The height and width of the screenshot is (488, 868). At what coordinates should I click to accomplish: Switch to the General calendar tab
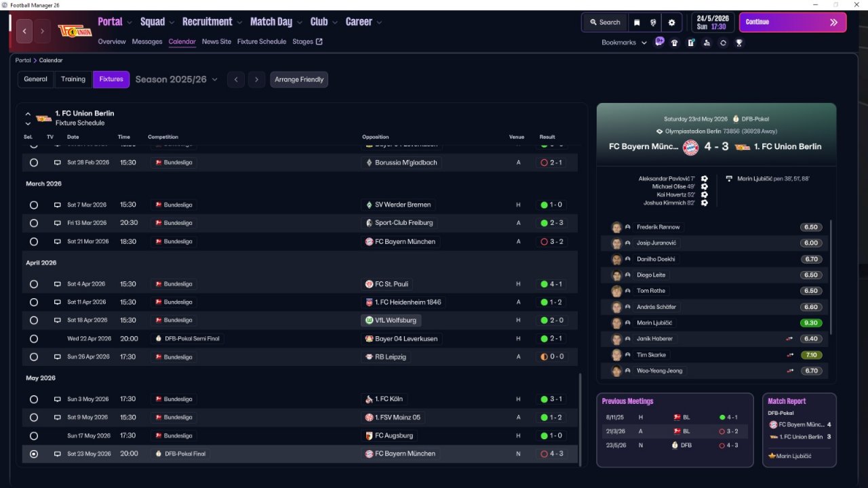(x=36, y=79)
